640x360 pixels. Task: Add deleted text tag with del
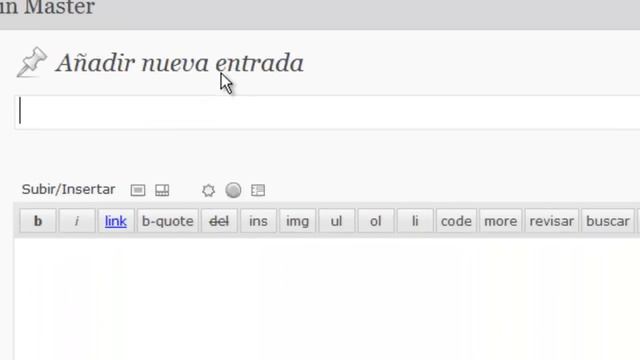219,221
